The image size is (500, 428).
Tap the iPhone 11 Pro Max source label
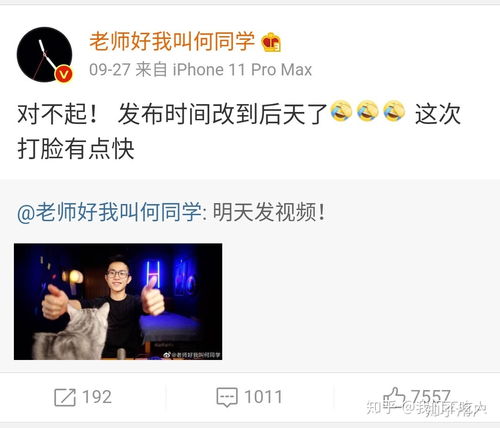click(x=242, y=70)
